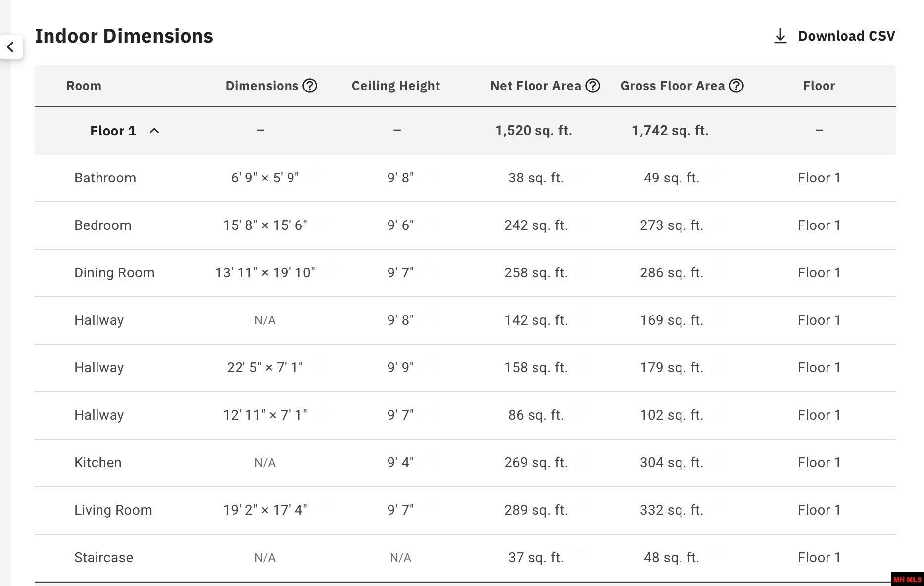Select dimensions 13' 11" × 19' 10"

click(265, 273)
